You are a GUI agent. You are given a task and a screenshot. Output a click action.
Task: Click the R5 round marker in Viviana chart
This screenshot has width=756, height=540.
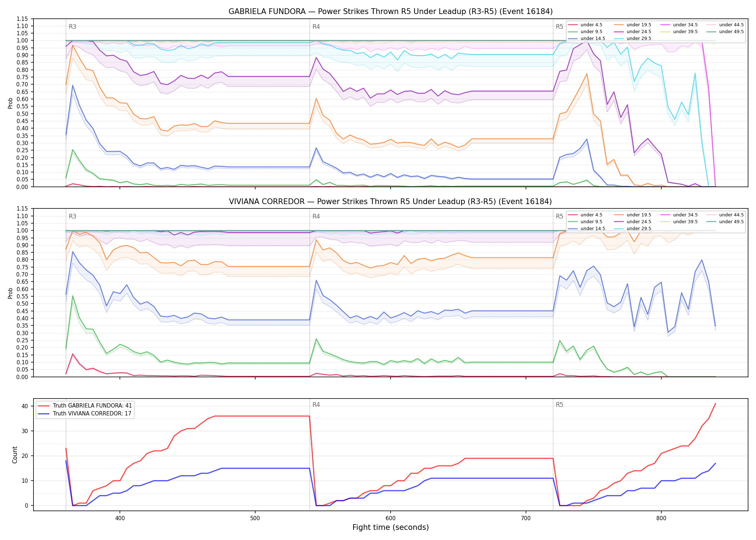click(559, 216)
